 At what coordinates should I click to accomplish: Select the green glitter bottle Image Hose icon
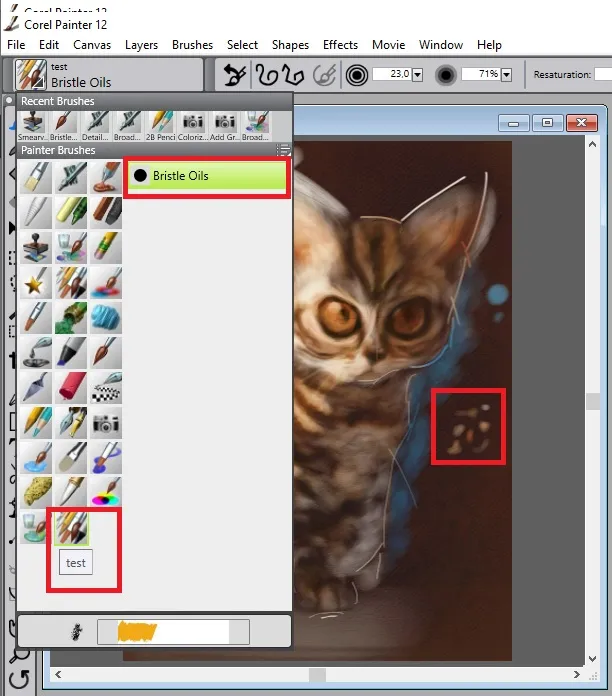(71, 317)
